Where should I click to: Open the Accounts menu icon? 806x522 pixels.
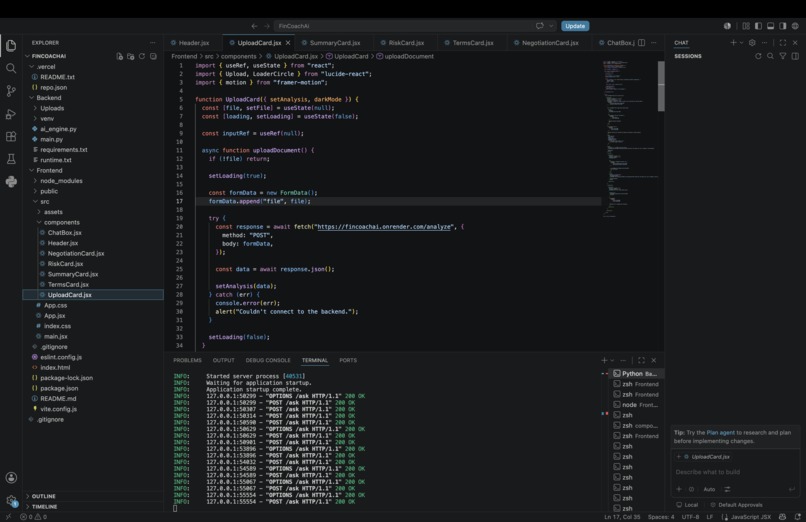11,478
